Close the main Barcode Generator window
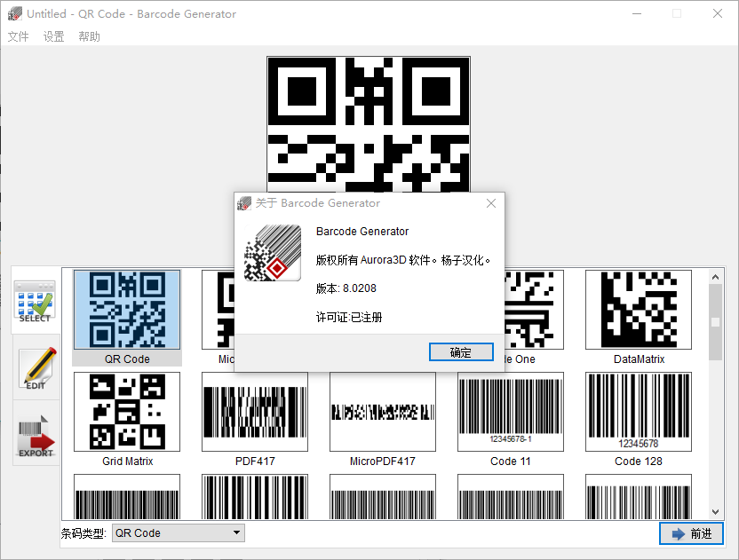The width and height of the screenshot is (739, 560). 718,13
